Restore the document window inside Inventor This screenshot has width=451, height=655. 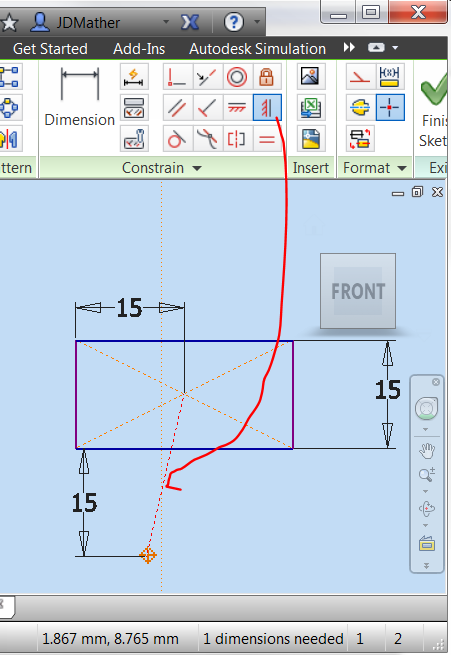417,192
